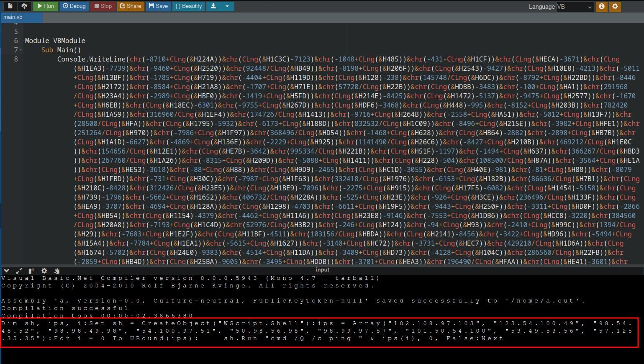This screenshot has width=644, height=364.
Task: Share the current code
Action: click(131, 6)
